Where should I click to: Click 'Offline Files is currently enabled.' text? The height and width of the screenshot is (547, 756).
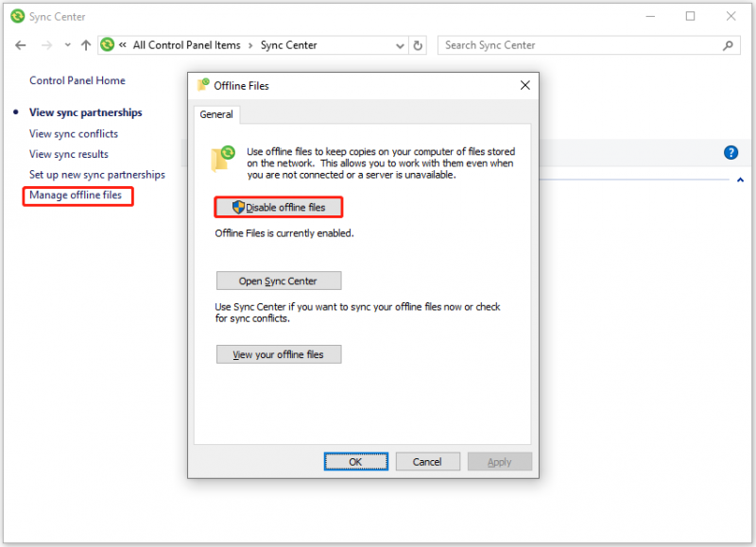click(x=284, y=233)
